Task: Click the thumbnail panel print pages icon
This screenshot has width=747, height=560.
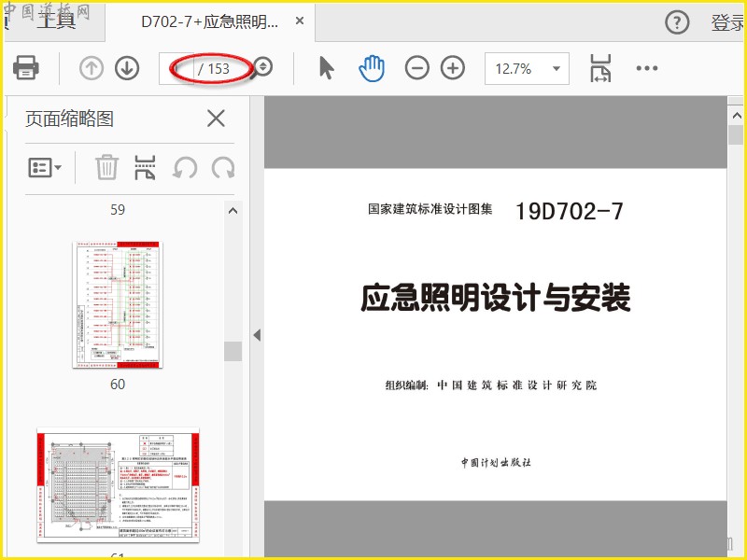Action: 145,167
